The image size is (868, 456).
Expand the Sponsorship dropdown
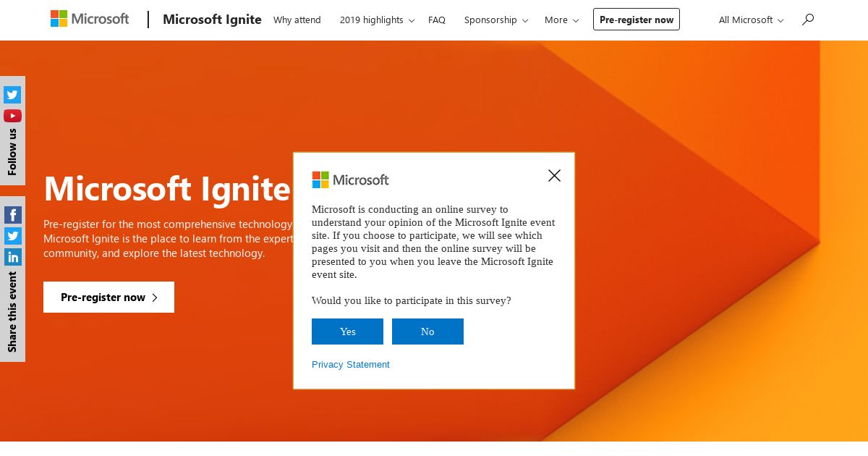(496, 20)
